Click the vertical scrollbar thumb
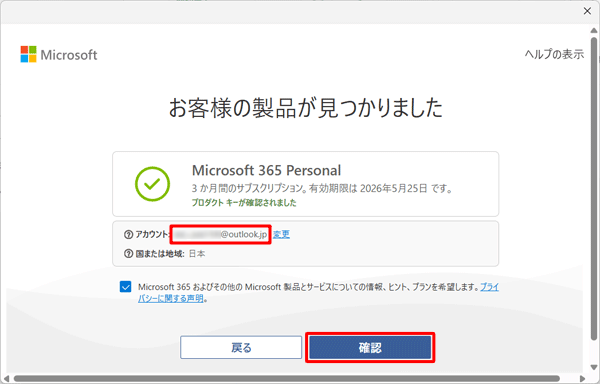 tap(593, 188)
